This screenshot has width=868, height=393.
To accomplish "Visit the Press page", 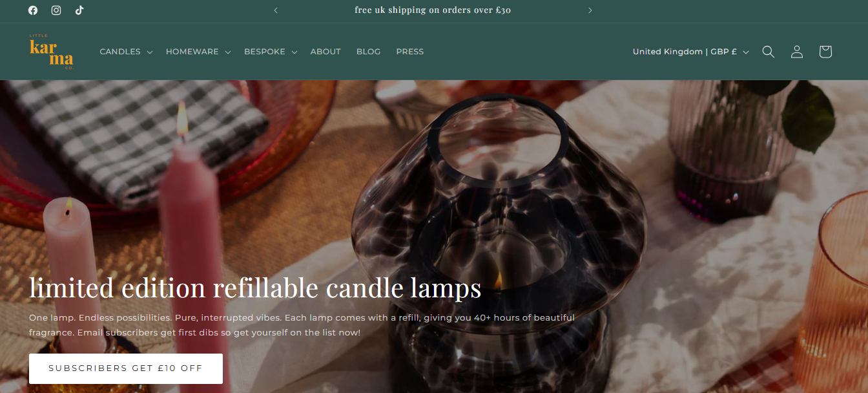I will [x=410, y=52].
